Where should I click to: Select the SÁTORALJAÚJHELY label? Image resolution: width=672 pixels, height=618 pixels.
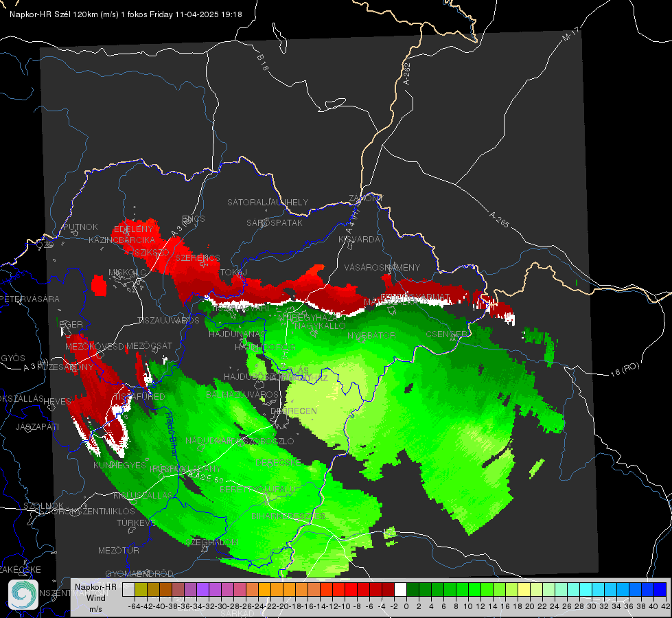pos(268,202)
